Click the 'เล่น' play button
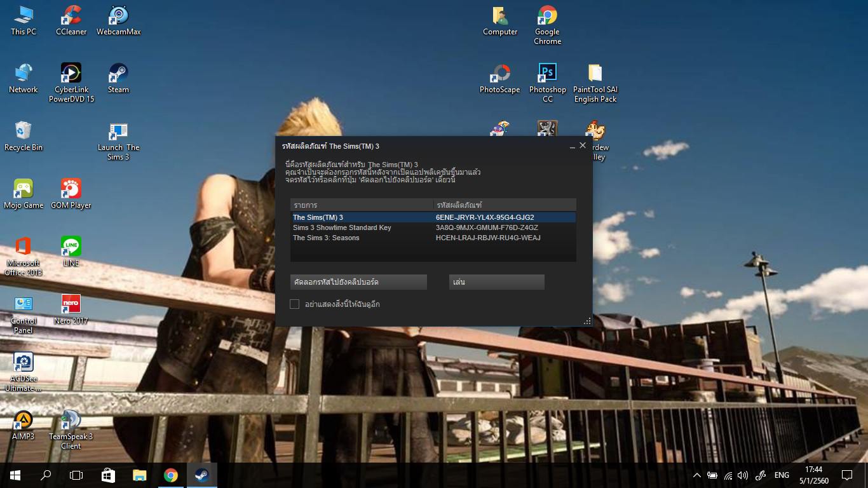The width and height of the screenshot is (868, 488). tap(497, 282)
